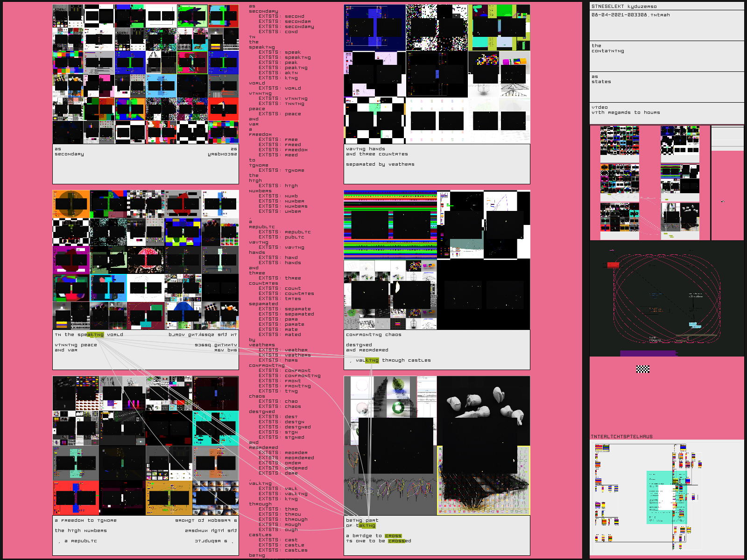Click highlighted "king" in "walking through castles"
747x560 pixels.
(372, 360)
